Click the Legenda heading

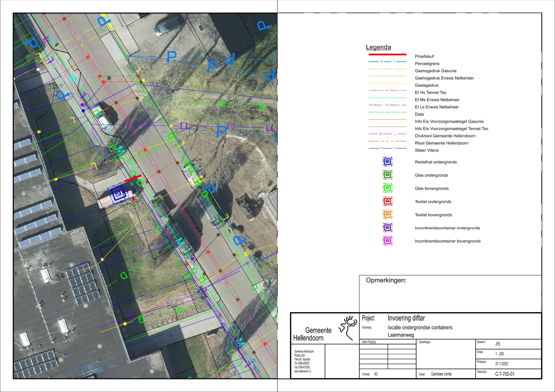[x=378, y=47]
